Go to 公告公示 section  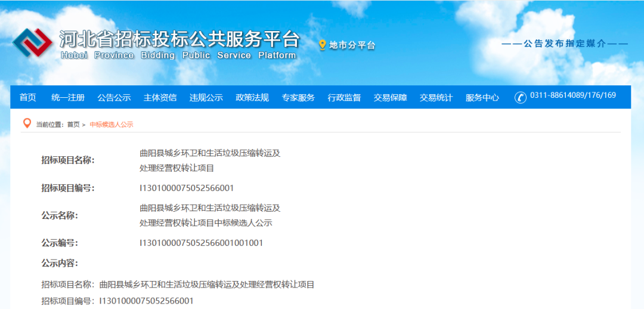point(114,97)
